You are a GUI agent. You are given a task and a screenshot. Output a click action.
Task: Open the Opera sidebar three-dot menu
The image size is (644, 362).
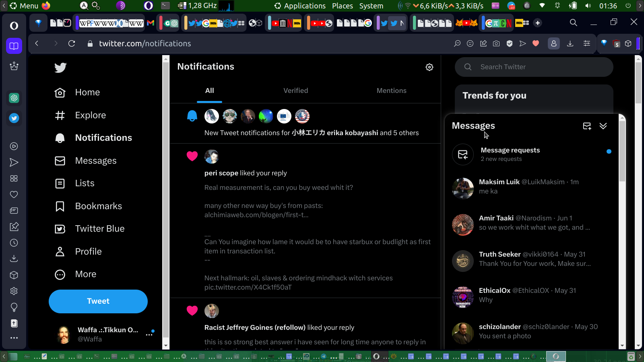(14, 338)
